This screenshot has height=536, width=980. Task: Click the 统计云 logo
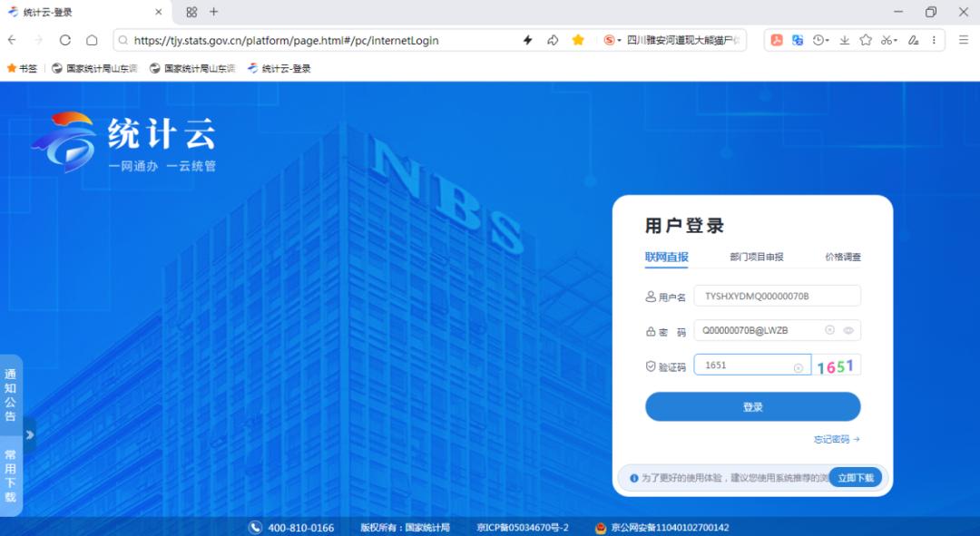(123, 141)
